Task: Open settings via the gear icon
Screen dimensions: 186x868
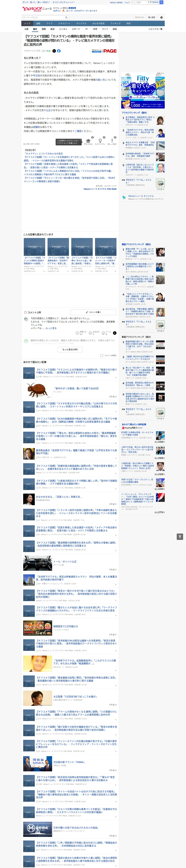Action: click(161, 18)
